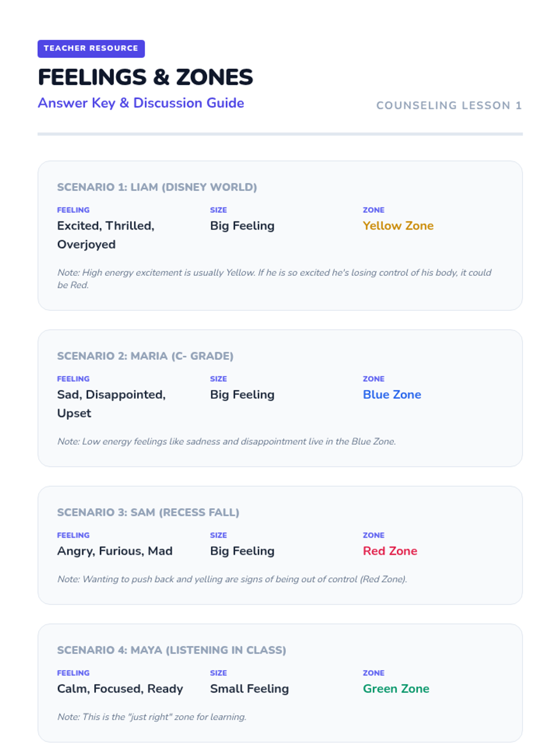Screen dimensions: 560x747
Task: Click the Answer Key & Discussion Guide subtitle
Action: point(141,103)
